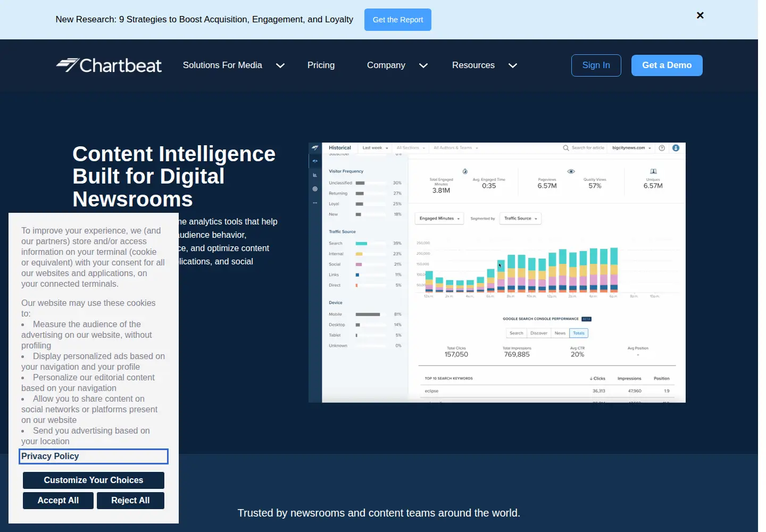This screenshot has width=766, height=532.
Task: Click the "Send you advertising based on your location" item
Action: [x=86, y=436]
